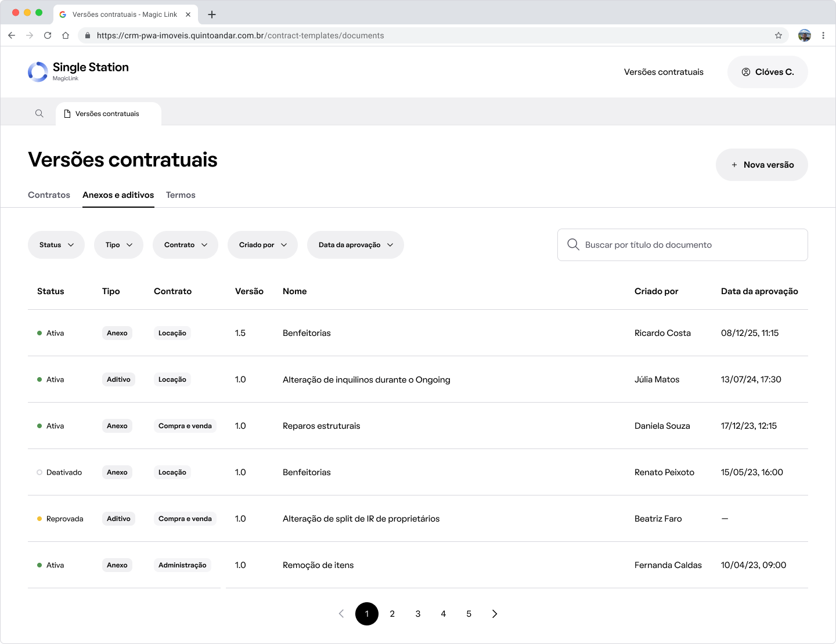The height and width of the screenshot is (644, 836).
Task: Switch to the Termos tab
Action: click(x=181, y=195)
